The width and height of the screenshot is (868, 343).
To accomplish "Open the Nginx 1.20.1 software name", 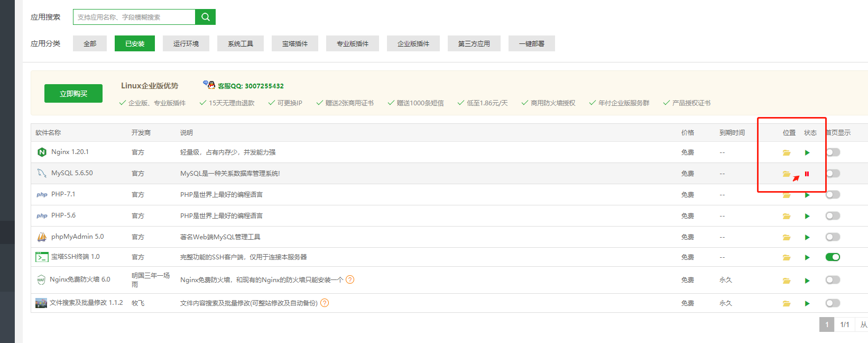I will point(70,152).
